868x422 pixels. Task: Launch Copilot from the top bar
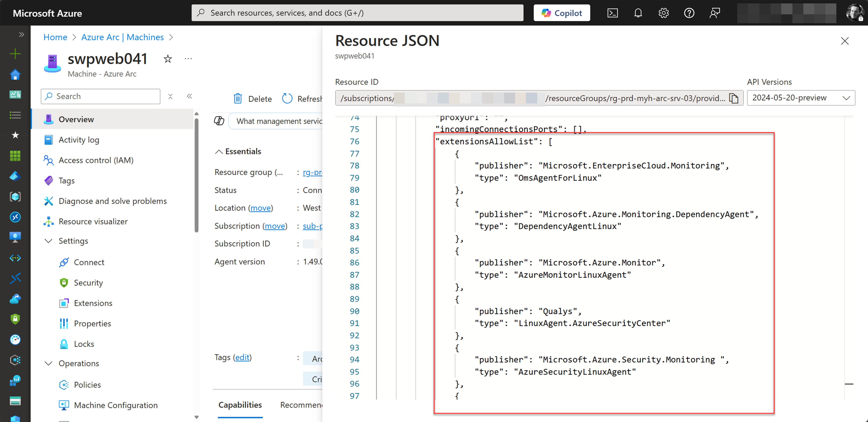tap(561, 13)
